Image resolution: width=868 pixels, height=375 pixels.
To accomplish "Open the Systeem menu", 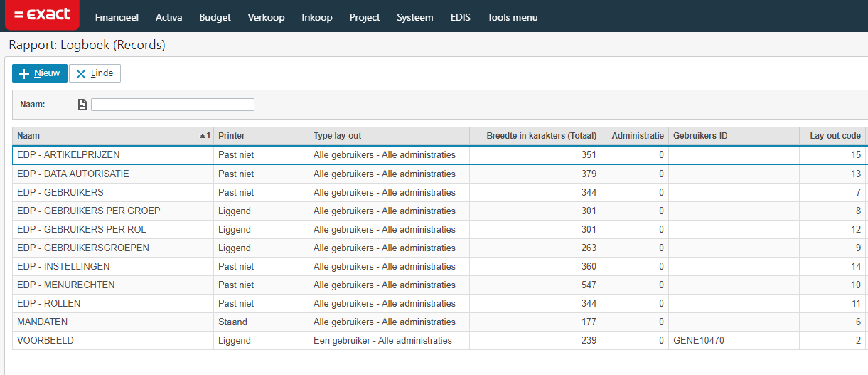I will [x=415, y=17].
